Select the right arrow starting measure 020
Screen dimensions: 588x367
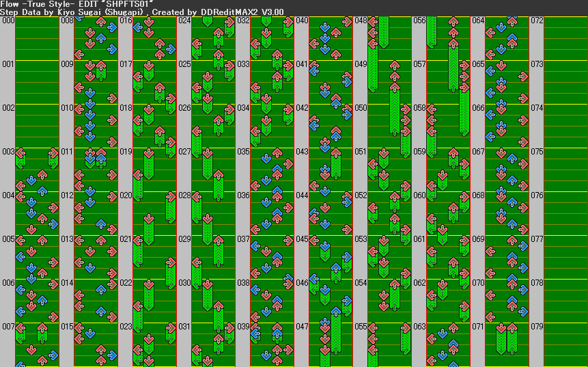[x=171, y=208]
